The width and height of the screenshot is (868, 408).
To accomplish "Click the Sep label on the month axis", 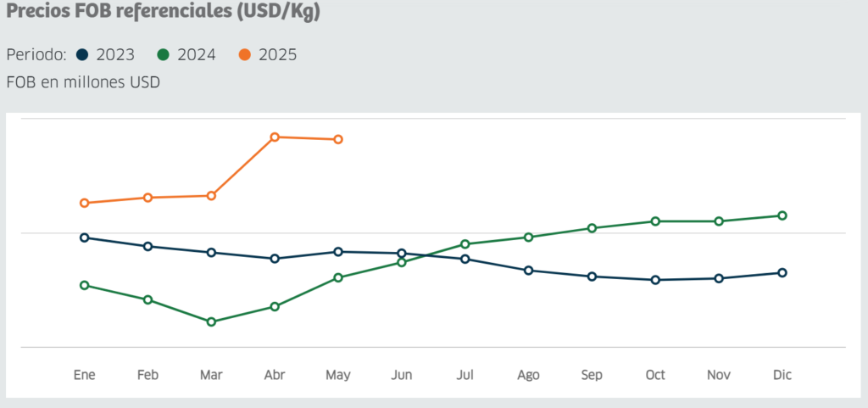I will (x=592, y=375).
